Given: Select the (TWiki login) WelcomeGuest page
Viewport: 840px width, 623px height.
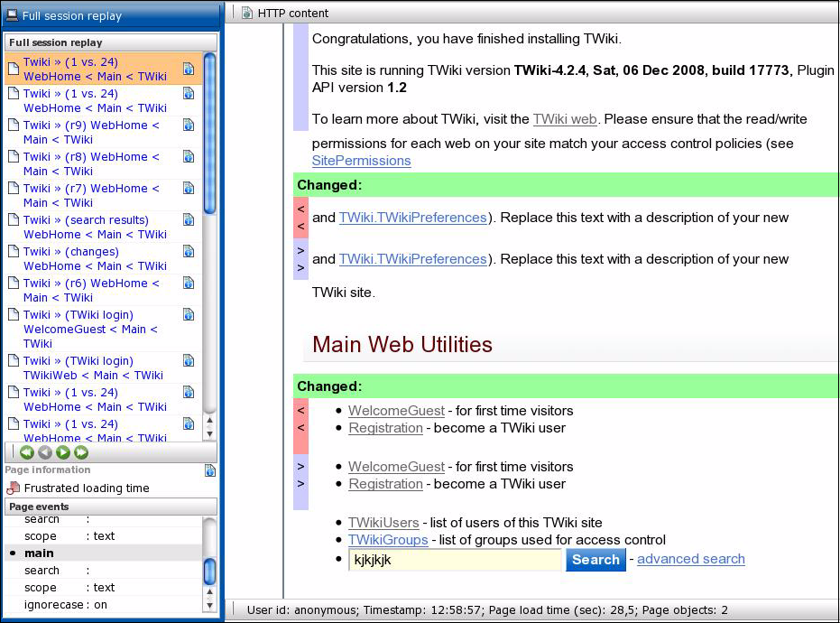Looking at the screenshot, I should click(90, 330).
